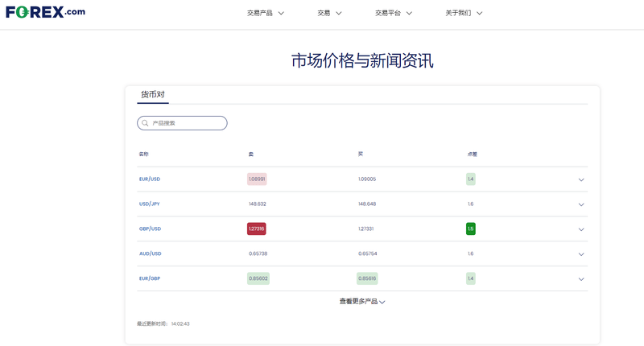Expand the USD/JPY row details

pyautogui.click(x=581, y=204)
